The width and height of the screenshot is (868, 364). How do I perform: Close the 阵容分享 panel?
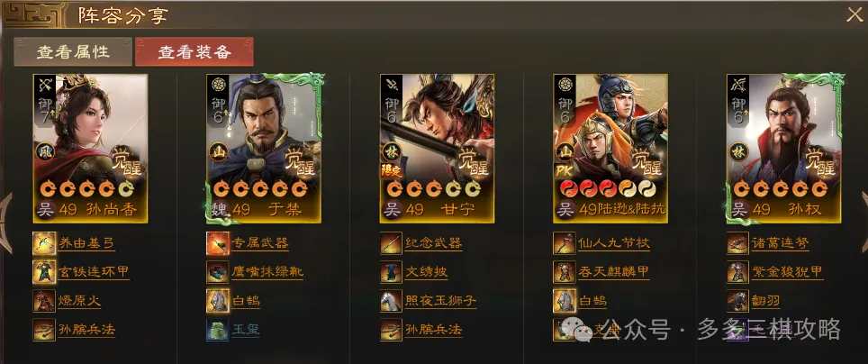(x=854, y=14)
